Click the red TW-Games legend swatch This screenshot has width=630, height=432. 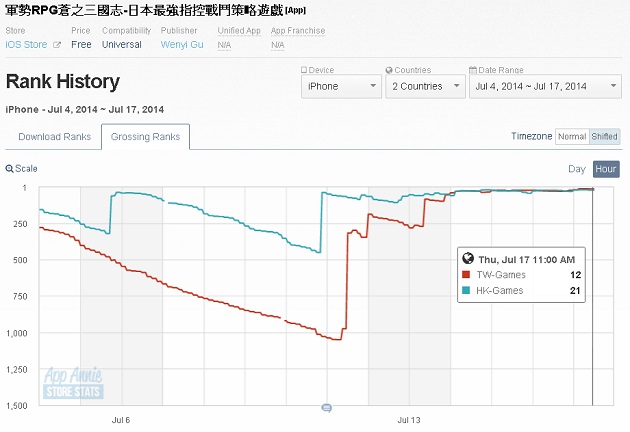(466, 275)
